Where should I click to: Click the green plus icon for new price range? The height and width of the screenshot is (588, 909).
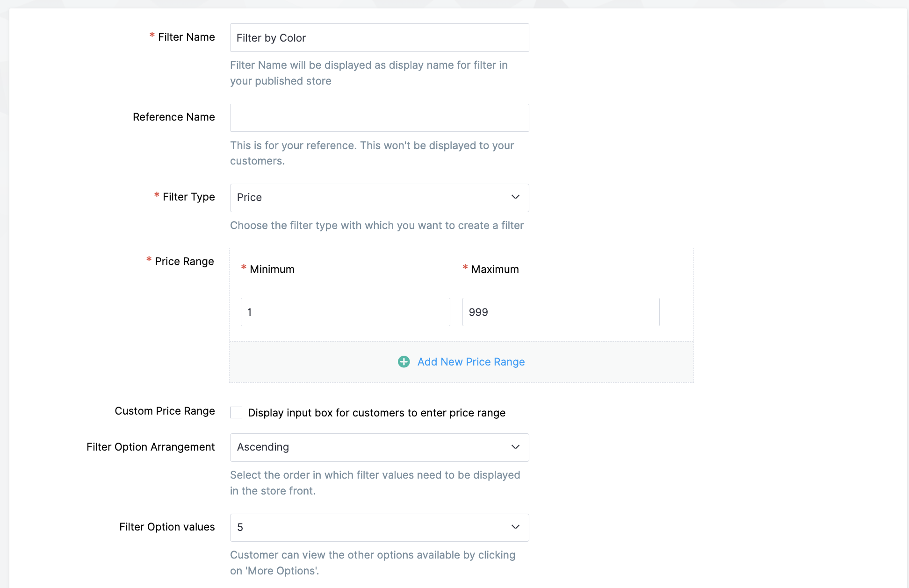click(404, 362)
